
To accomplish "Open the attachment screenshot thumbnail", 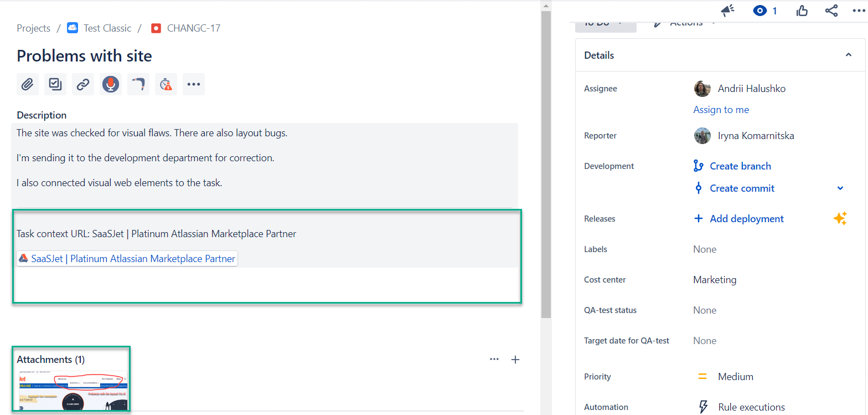I will 73,391.
